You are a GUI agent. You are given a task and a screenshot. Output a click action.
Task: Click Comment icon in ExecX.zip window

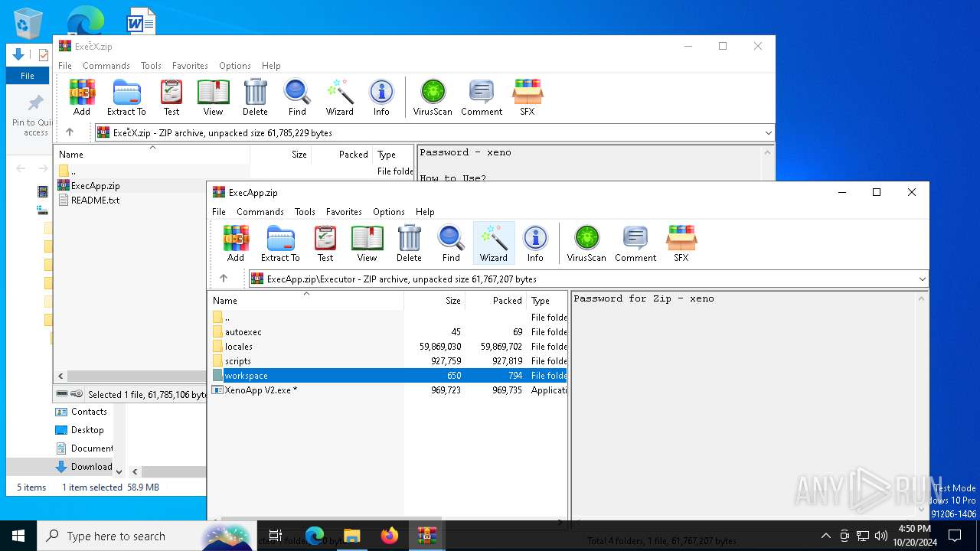(482, 98)
